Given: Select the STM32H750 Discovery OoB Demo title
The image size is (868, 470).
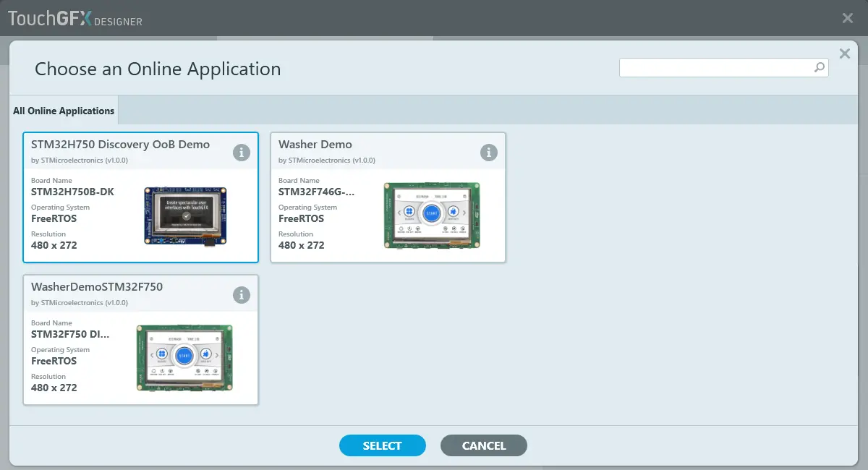Looking at the screenshot, I should pos(120,145).
